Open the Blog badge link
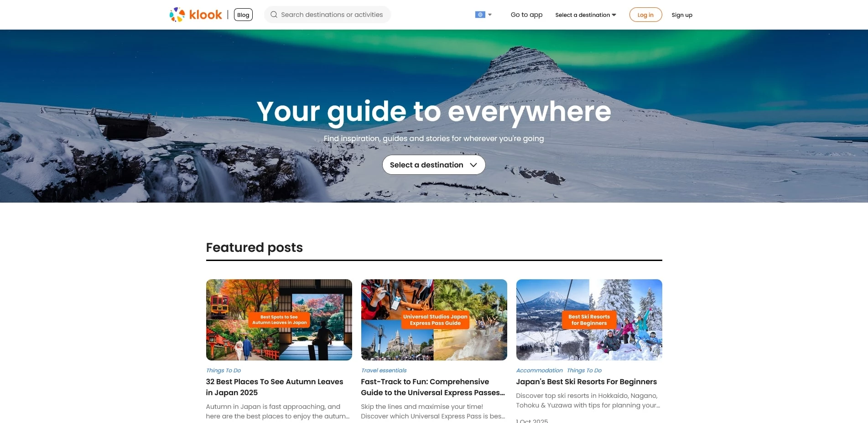 click(243, 15)
